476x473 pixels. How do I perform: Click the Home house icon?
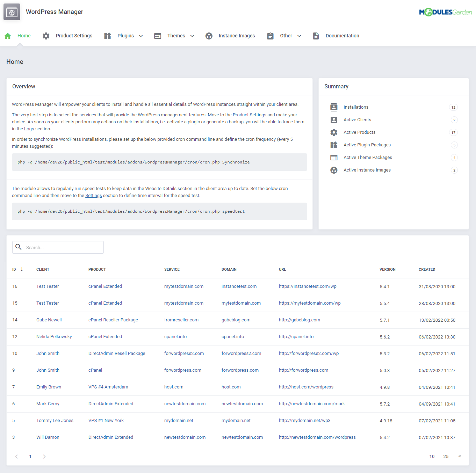[8, 36]
